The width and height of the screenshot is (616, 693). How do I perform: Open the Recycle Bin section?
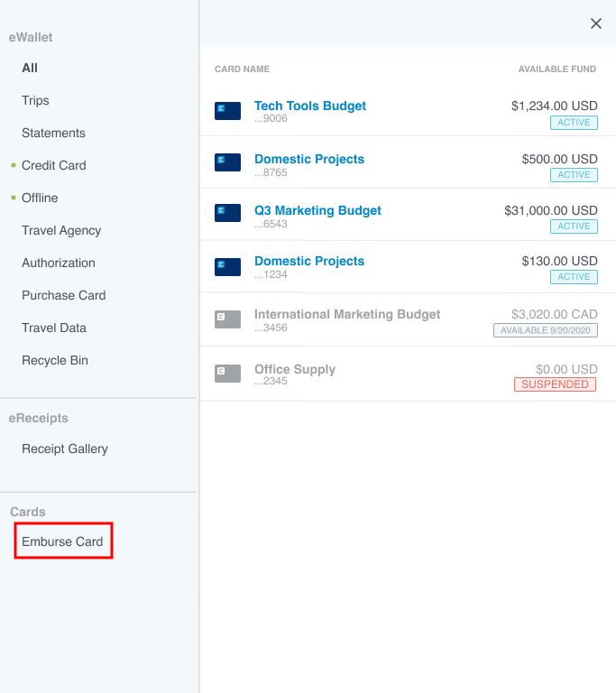coord(55,360)
